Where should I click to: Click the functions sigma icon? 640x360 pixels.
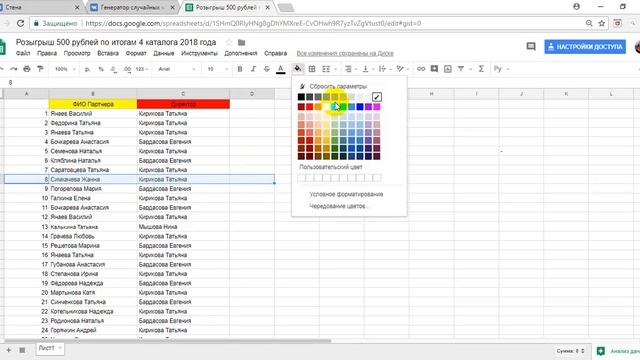[481, 69]
